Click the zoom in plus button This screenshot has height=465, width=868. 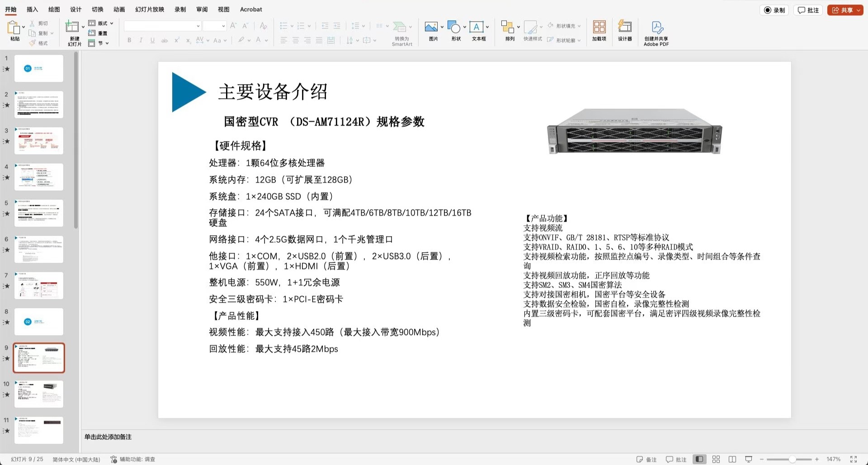(817, 459)
